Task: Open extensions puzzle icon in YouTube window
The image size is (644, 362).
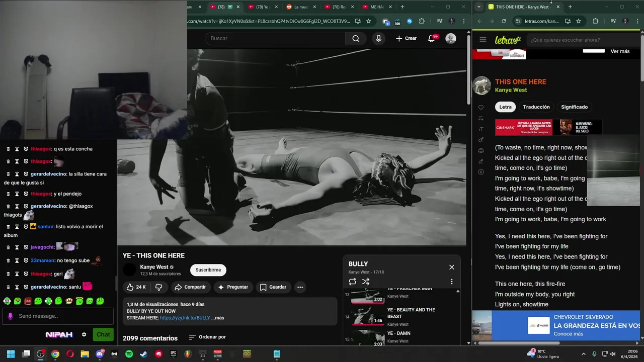Action: tap(422, 21)
